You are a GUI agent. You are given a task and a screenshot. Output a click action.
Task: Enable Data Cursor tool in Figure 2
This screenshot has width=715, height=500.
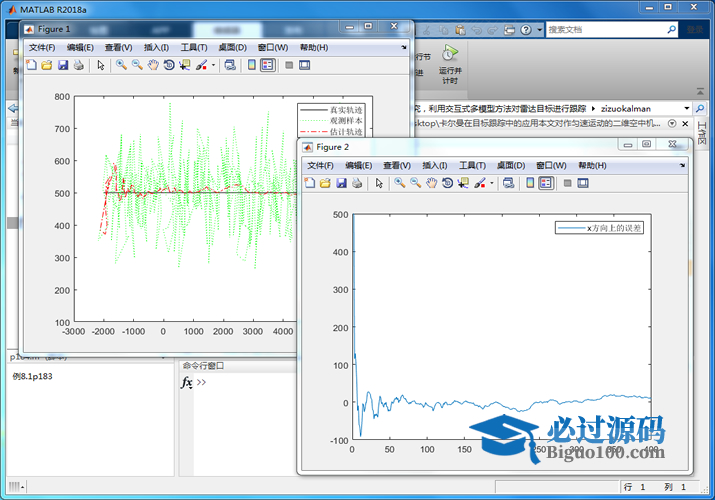click(463, 183)
